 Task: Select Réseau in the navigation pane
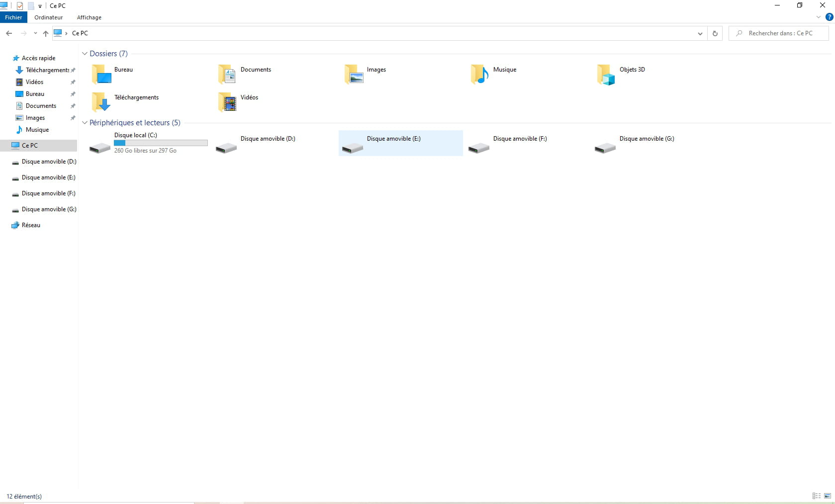click(31, 225)
